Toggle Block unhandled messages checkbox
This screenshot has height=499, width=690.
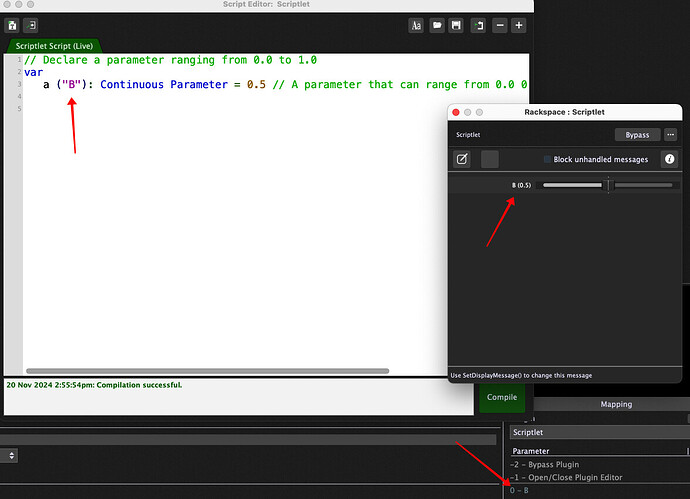[x=547, y=159]
